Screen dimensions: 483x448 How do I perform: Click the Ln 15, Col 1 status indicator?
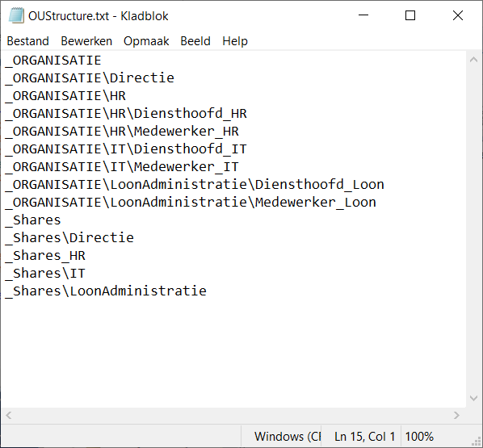pyautogui.click(x=364, y=437)
